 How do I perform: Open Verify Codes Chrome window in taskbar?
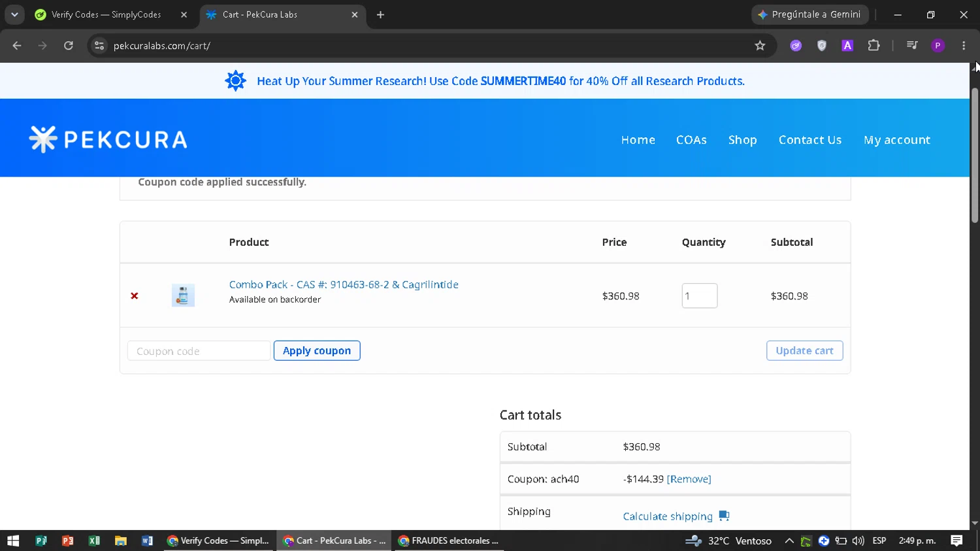pos(218,541)
